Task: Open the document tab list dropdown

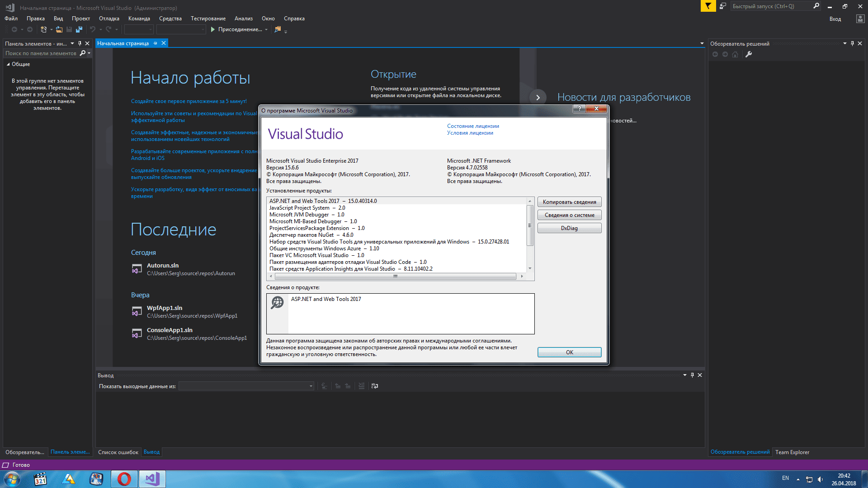Action: (702, 44)
